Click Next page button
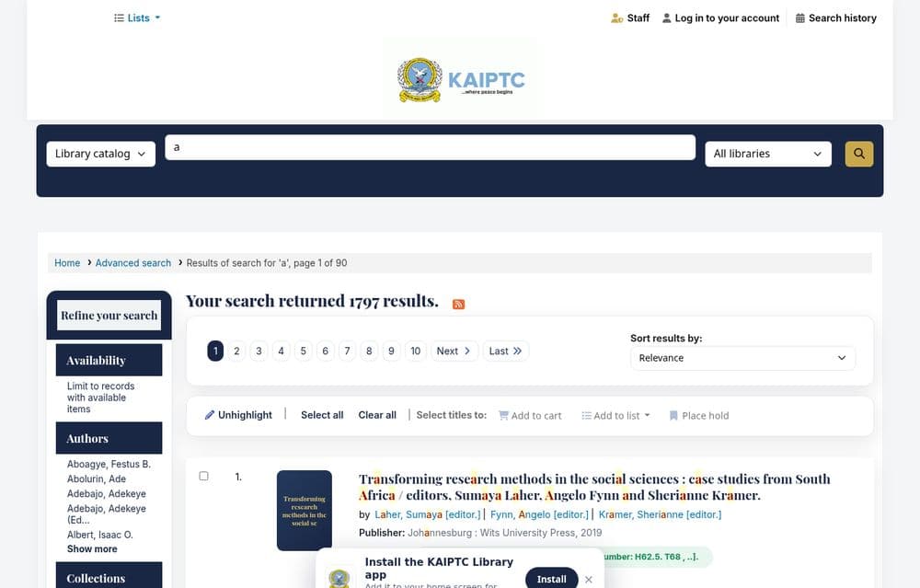Viewport: 920px width, 588px height. pos(454,351)
